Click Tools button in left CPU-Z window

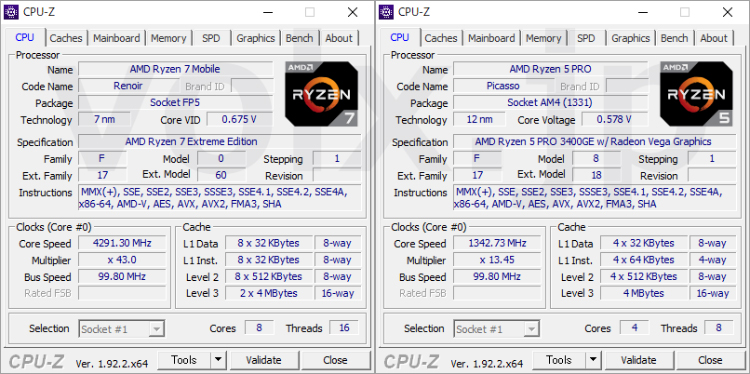184,360
